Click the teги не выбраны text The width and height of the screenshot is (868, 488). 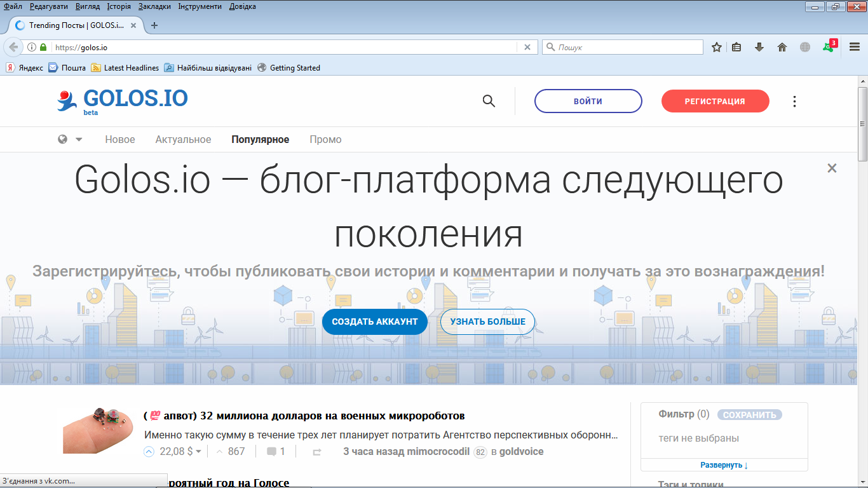[x=699, y=438]
